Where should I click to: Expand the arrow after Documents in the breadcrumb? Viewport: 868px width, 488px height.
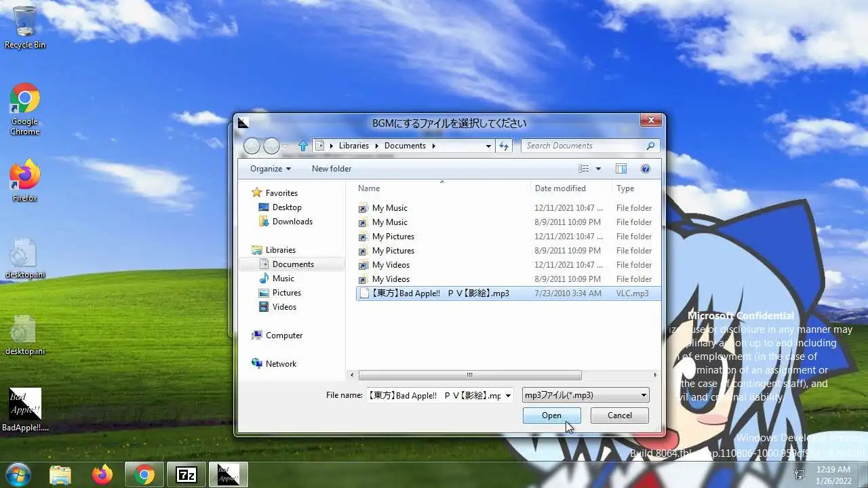pos(434,146)
